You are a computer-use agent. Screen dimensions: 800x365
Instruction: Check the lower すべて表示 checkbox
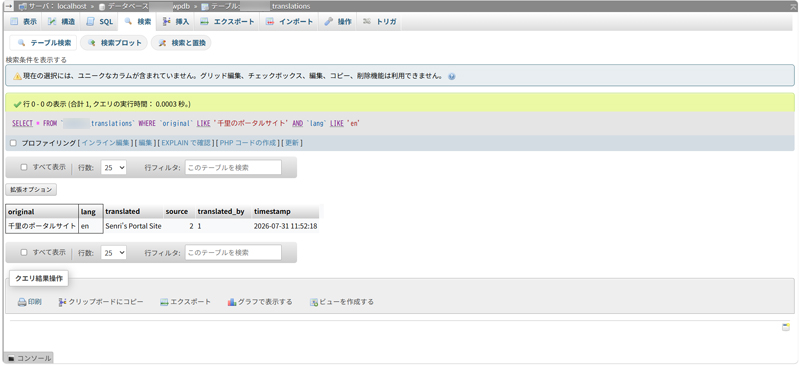click(23, 252)
